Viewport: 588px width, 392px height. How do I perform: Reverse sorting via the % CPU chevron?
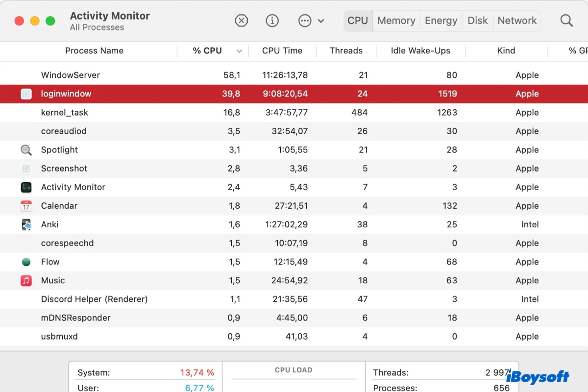pyautogui.click(x=240, y=51)
